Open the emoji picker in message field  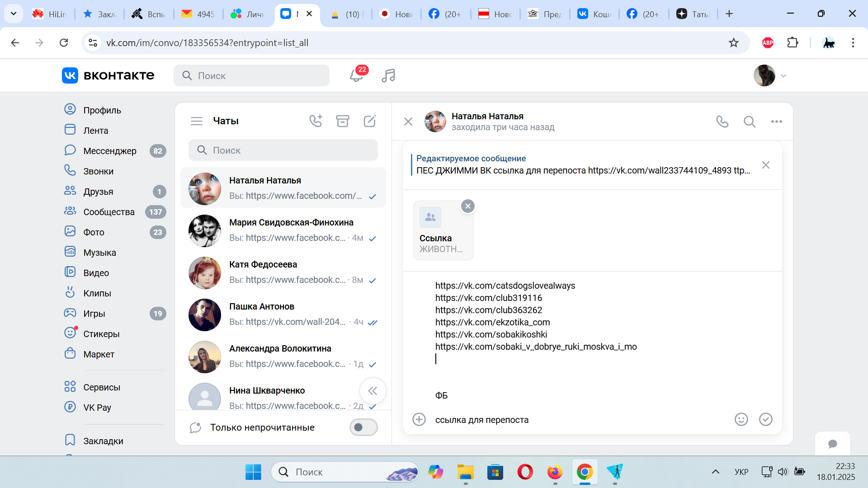pos(741,419)
